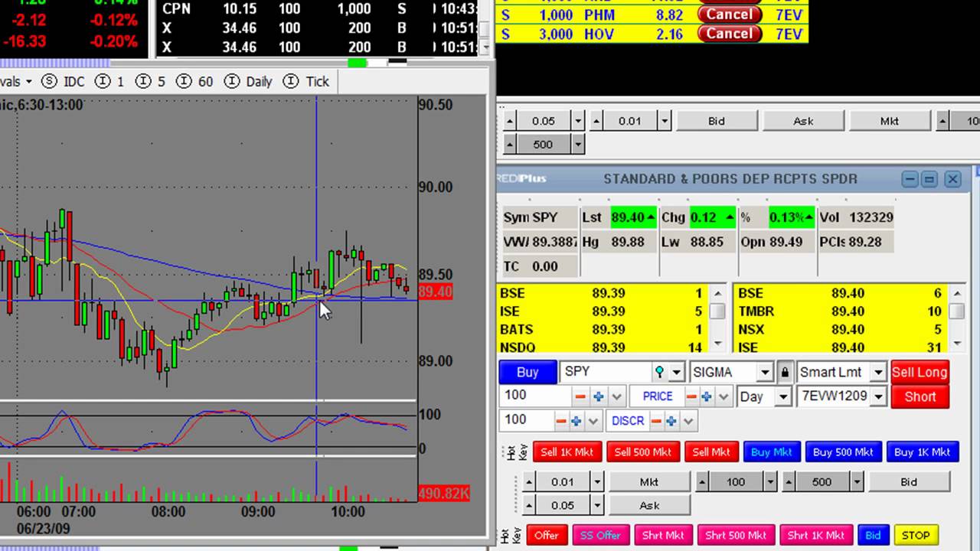980x551 pixels.
Task: Click the yellow STOP hot key
Action: pos(916,535)
